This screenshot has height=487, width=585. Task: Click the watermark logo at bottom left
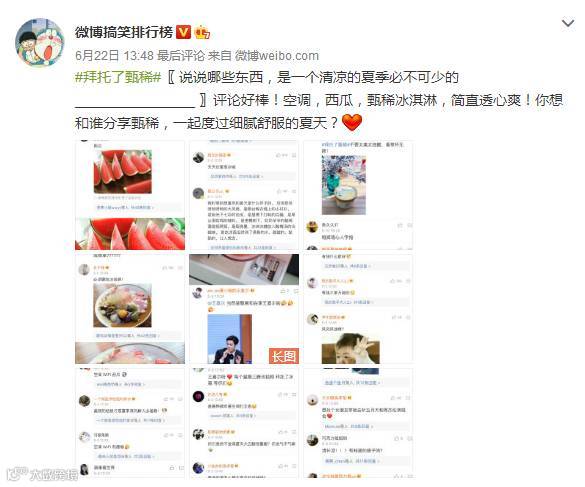[43, 474]
